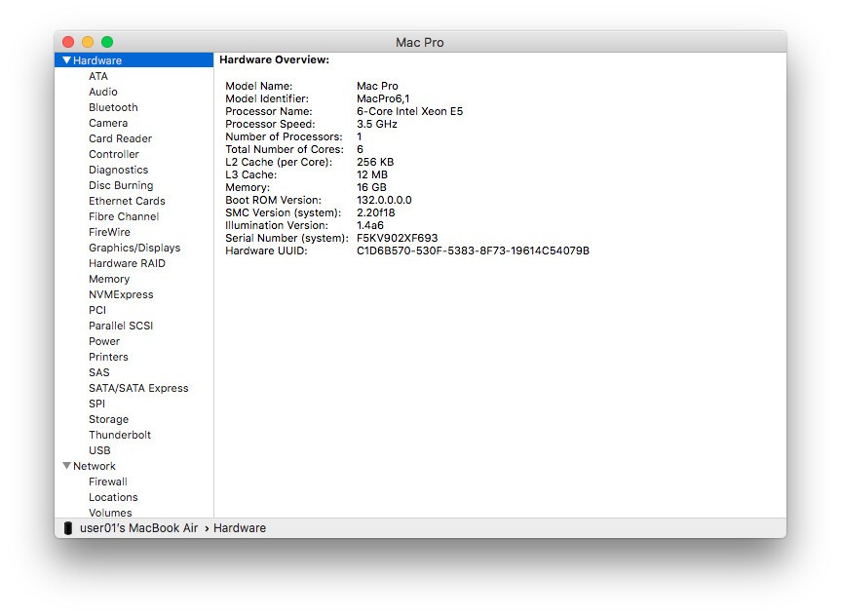Show the Thunderbolt information
This screenshot has width=841, height=616.
pos(120,435)
